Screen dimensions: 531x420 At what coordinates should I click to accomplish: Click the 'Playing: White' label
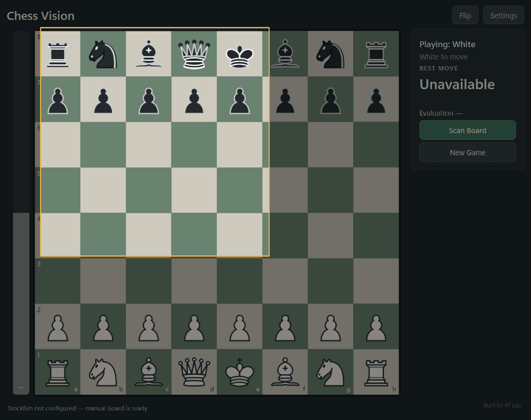point(447,44)
